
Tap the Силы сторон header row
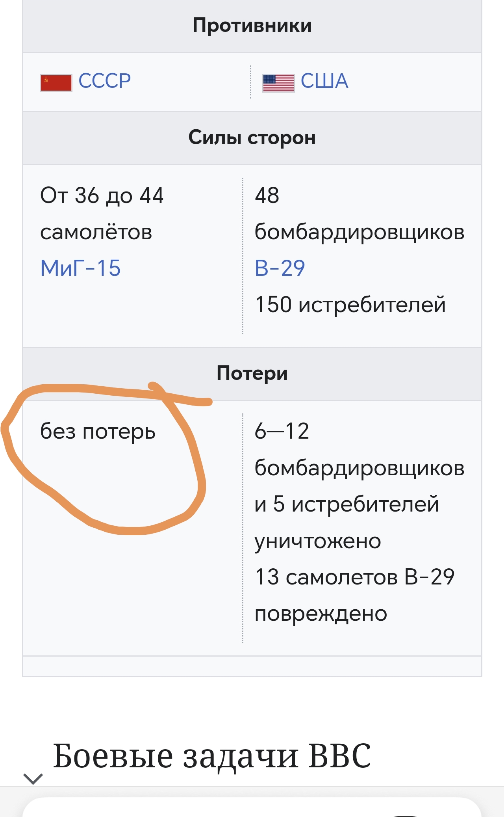pyautogui.click(x=252, y=138)
